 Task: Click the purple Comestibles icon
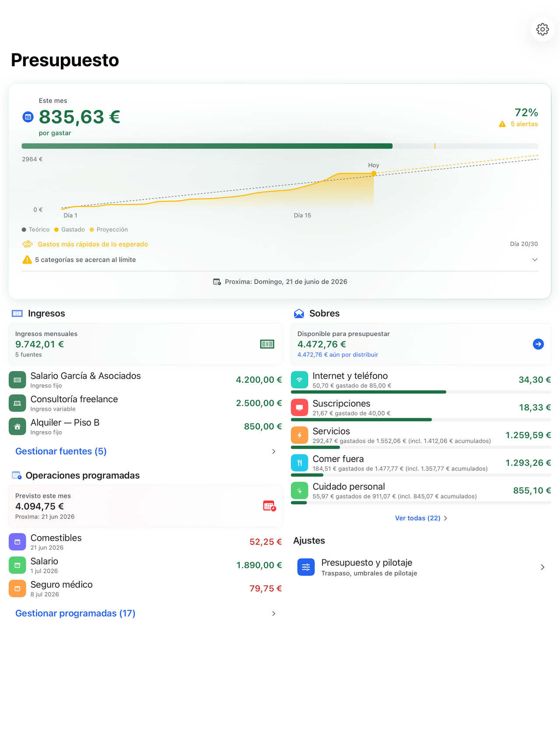[17, 542]
